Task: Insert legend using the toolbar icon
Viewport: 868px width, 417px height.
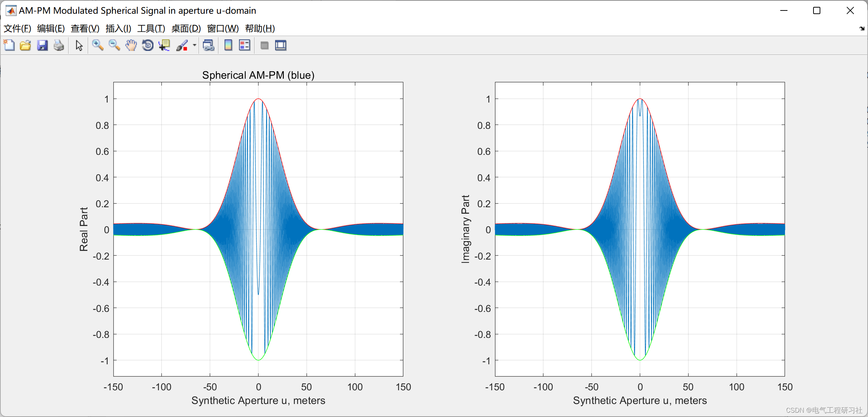Action: coord(244,45)
